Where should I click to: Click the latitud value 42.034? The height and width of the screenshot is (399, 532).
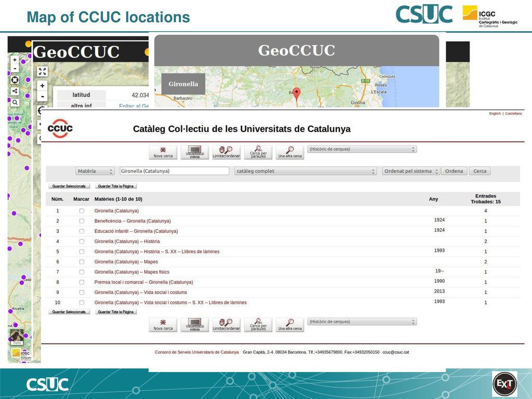(x=140, y=95)
